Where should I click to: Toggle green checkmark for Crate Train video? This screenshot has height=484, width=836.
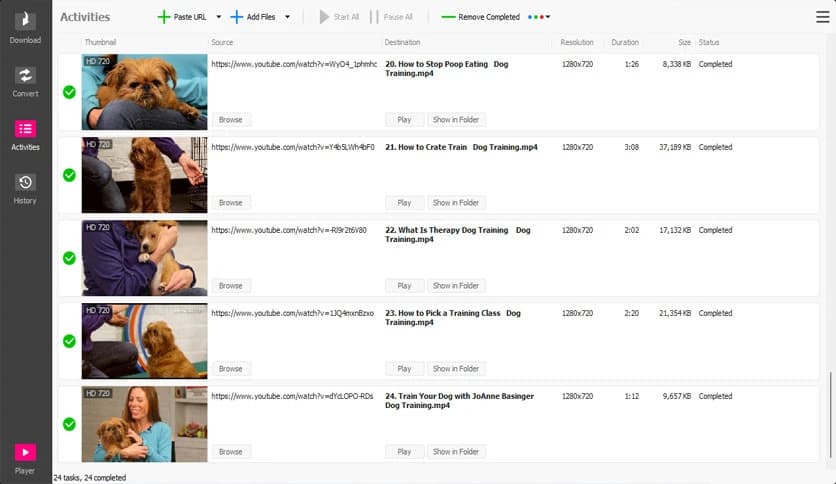(69, 175)
